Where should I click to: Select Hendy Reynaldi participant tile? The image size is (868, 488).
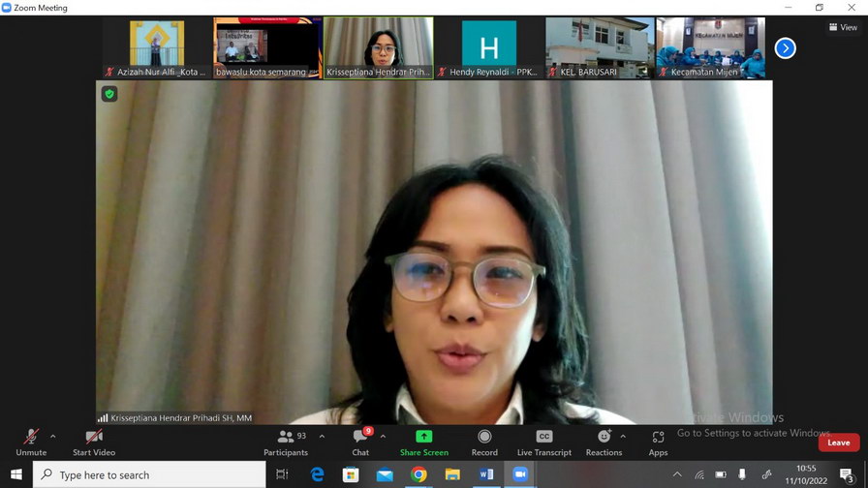tap(489, 47)
